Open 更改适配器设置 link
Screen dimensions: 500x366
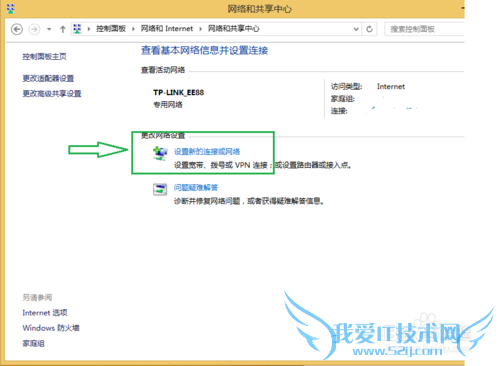48,78
